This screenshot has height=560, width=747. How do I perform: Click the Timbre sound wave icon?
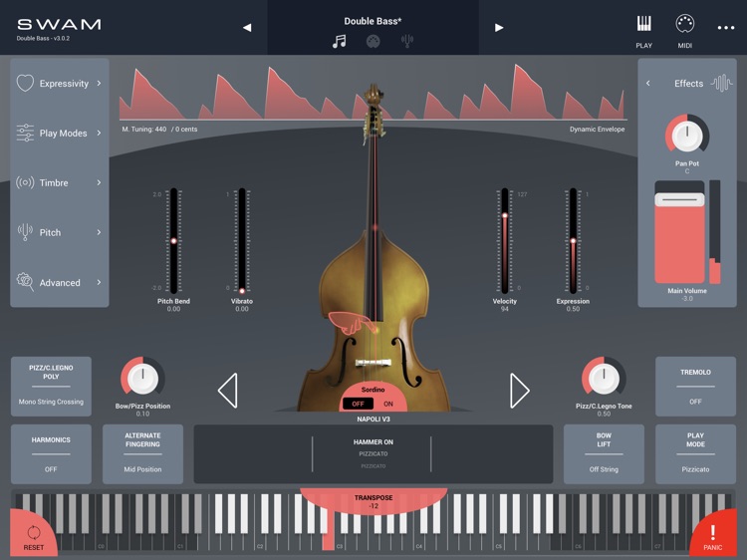coord(25,182)
